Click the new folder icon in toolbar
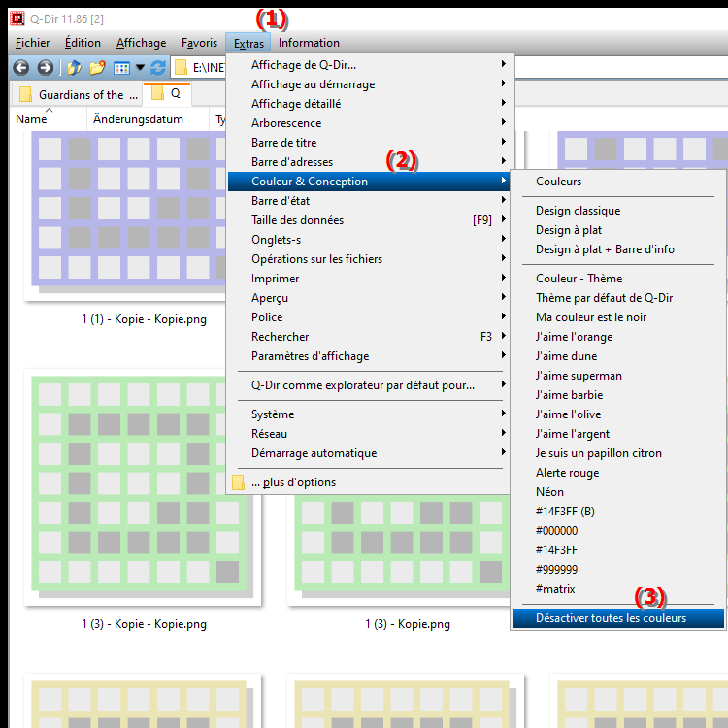The image size is (728, 728). [97, 68]
